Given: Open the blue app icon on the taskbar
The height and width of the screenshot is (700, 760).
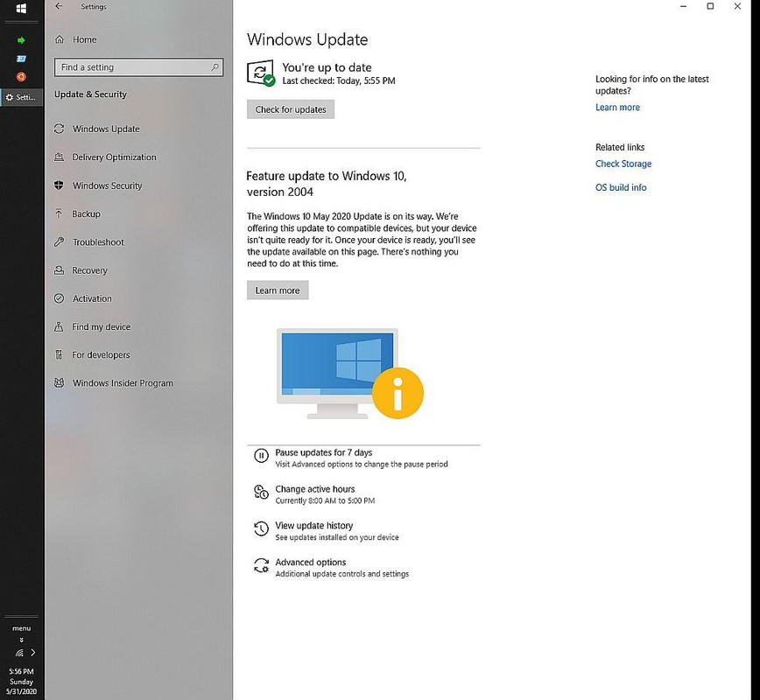Looking at the screenshot, I should [x=21, y=59].
